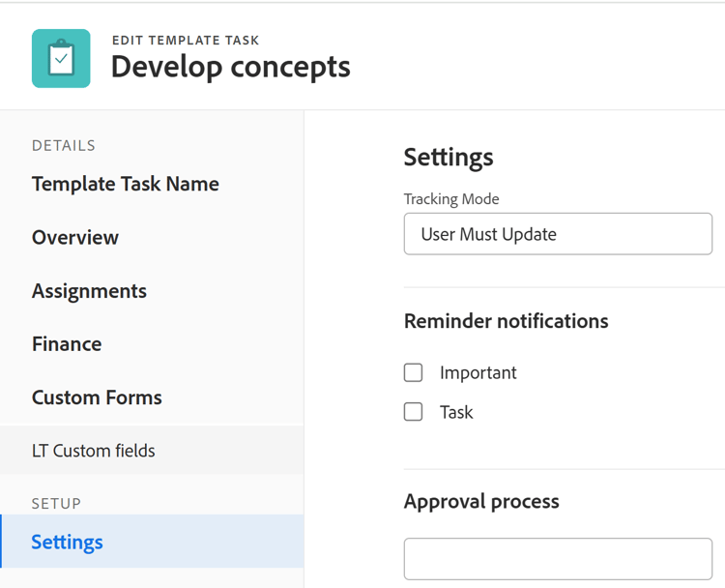Viewport: 725px width, 588px height.
Task: Open the Approval process field
Action: point(558,559)
